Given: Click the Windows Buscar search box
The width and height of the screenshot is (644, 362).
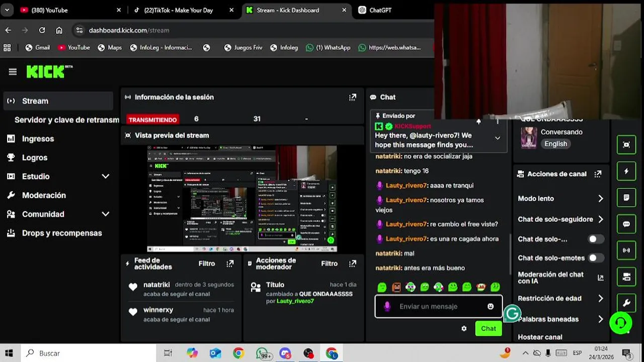Looking at the screenshot, I should click(88, 353).
